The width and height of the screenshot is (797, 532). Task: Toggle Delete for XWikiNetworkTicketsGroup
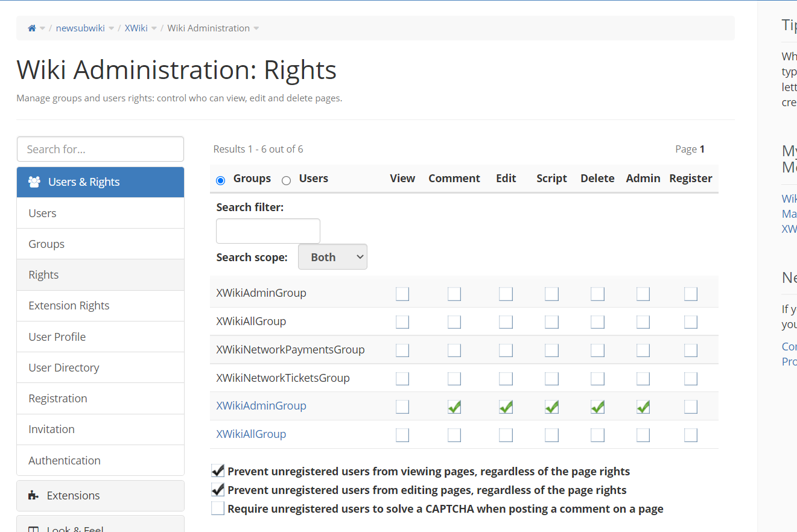[597, 378]
